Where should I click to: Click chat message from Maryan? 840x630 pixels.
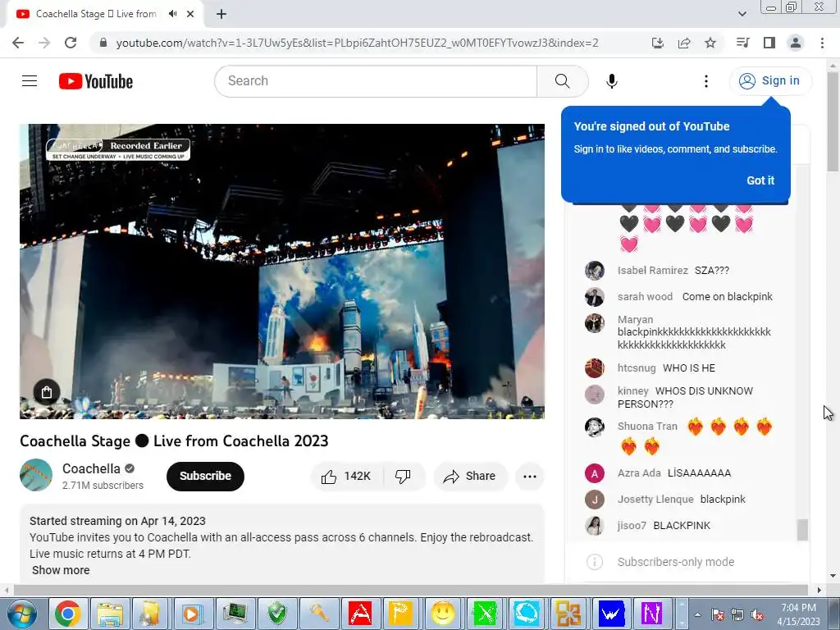point(694,339)
